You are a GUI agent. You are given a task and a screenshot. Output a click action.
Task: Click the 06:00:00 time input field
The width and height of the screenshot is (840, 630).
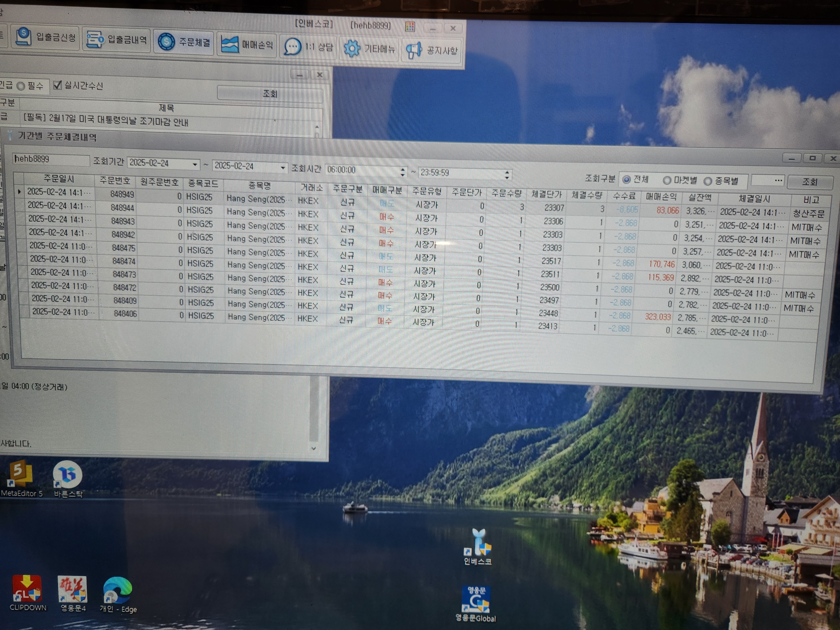point(366,171)
